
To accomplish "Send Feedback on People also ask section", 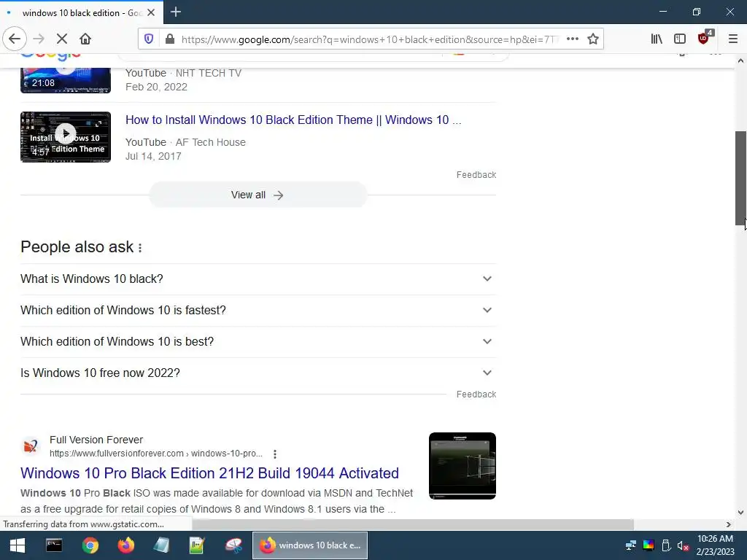I will pyautogui.click(x=476, y=394).
